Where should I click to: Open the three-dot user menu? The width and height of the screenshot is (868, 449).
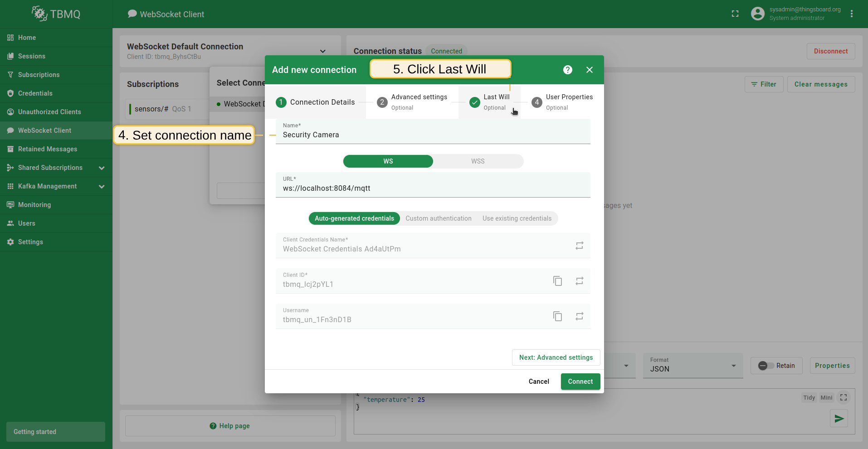click(x=851, y=14)
